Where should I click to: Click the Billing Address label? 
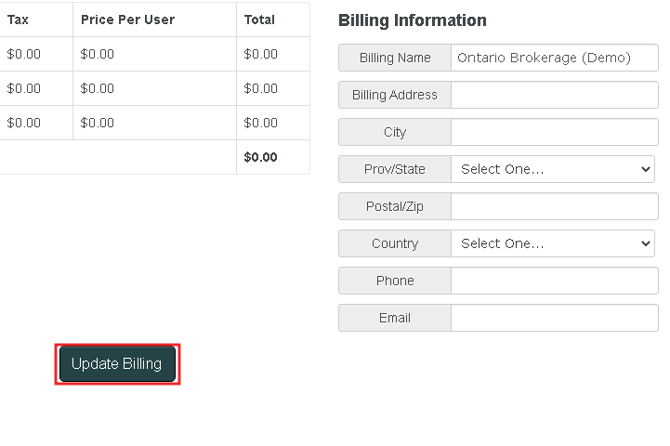(x=395, y=95)
